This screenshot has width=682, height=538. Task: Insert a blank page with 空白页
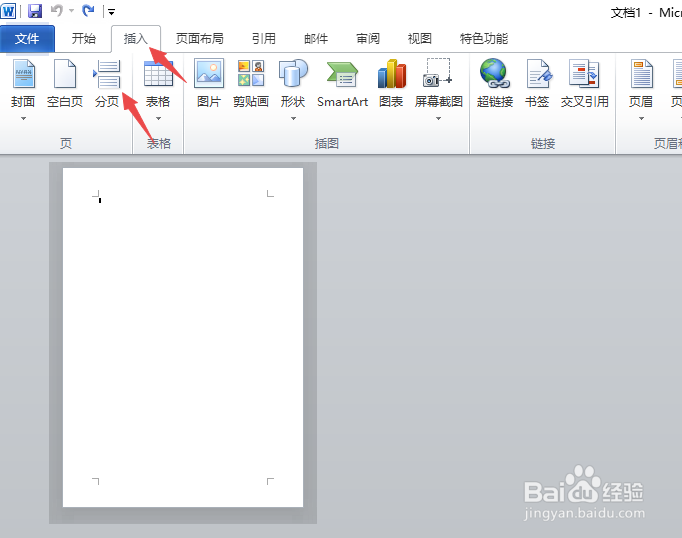coord(65,84)
